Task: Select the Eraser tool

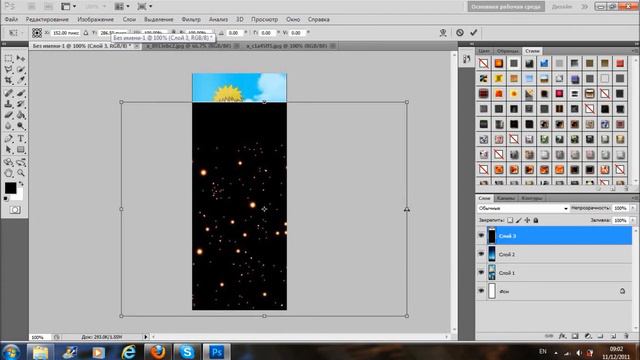Action: [9, 116]
